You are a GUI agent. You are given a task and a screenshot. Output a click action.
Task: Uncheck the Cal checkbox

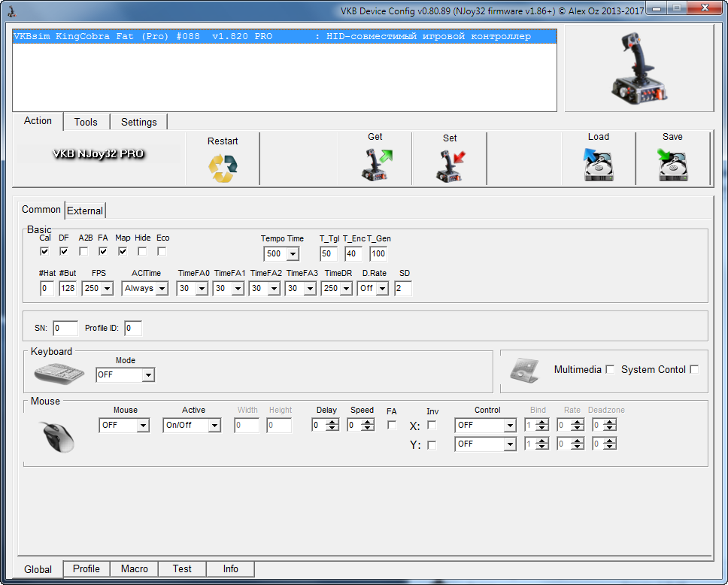(x=44, y=251)
